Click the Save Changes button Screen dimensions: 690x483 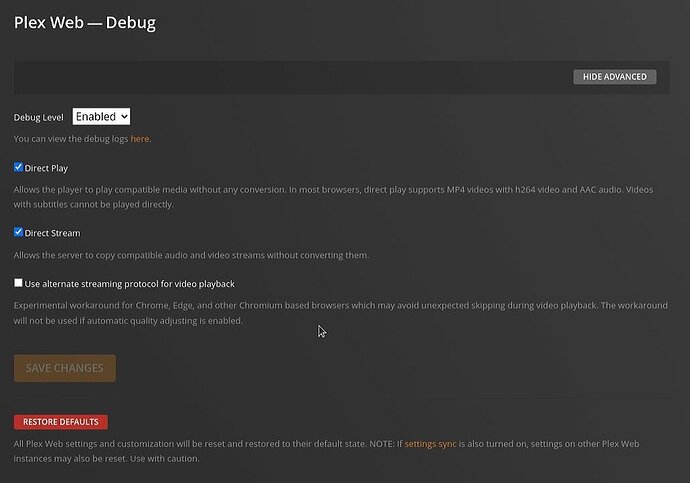[65, 368]
